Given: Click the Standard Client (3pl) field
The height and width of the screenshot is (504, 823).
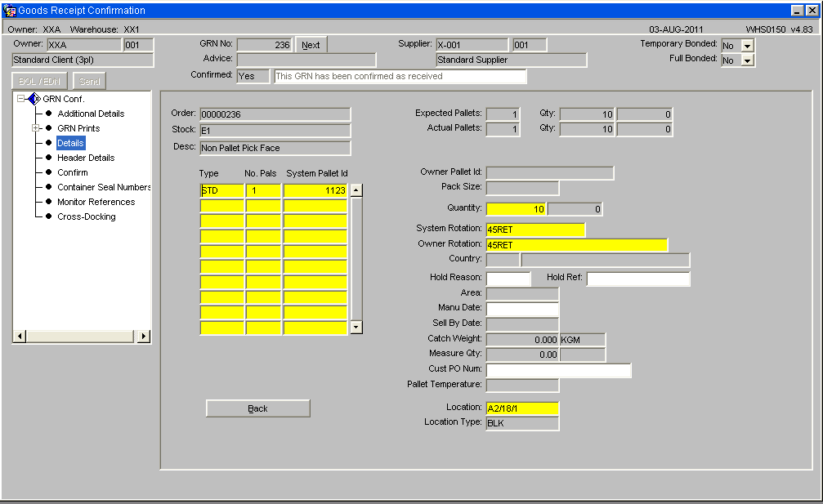Looking at the screenshot, I should pos(83,60).
